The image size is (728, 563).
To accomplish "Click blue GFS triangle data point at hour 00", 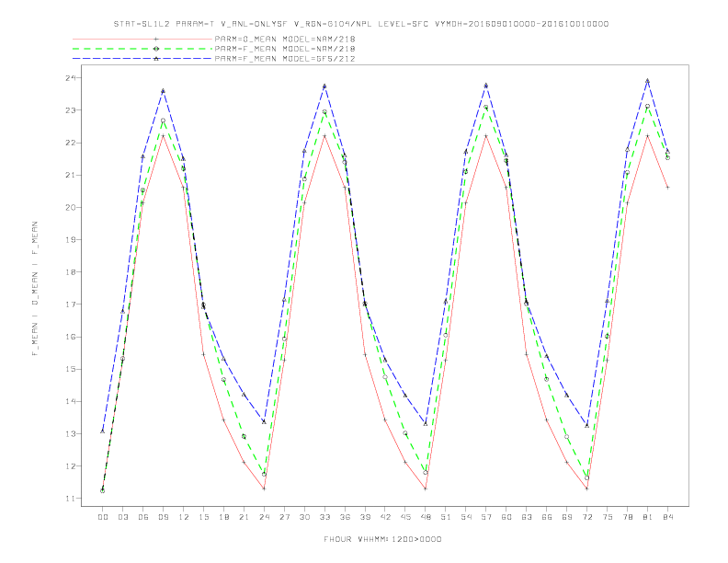I will point(103,431).
